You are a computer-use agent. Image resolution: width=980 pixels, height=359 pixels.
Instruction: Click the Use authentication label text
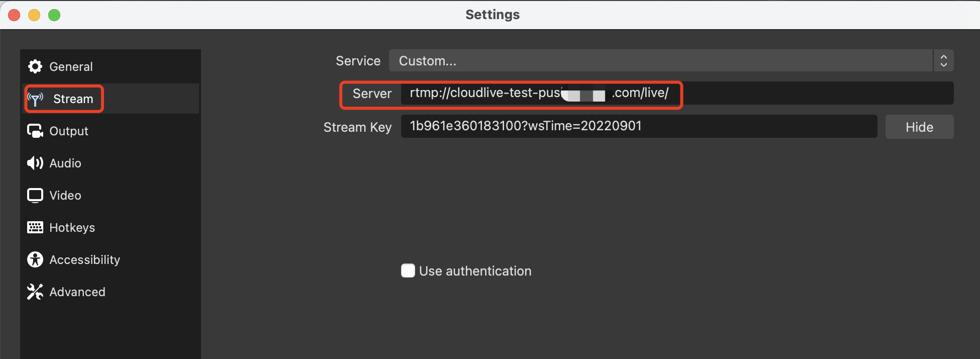(475, 271)
